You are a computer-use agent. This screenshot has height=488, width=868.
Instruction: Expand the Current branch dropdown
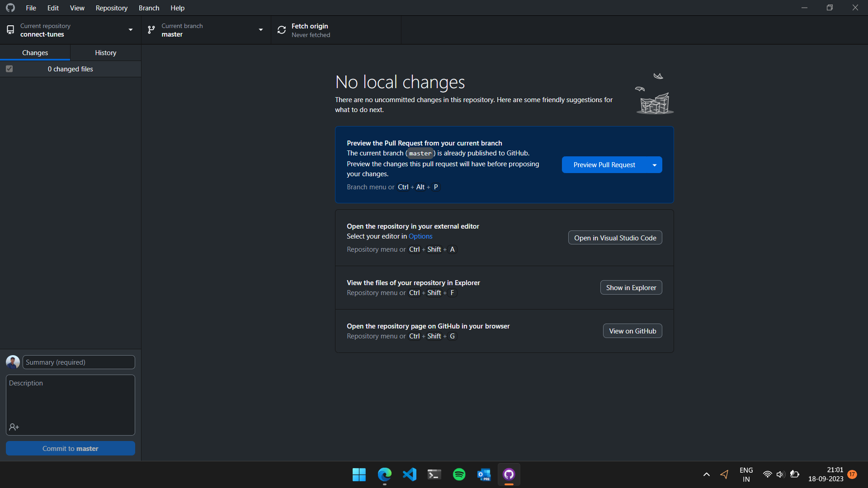pos(261,29)
